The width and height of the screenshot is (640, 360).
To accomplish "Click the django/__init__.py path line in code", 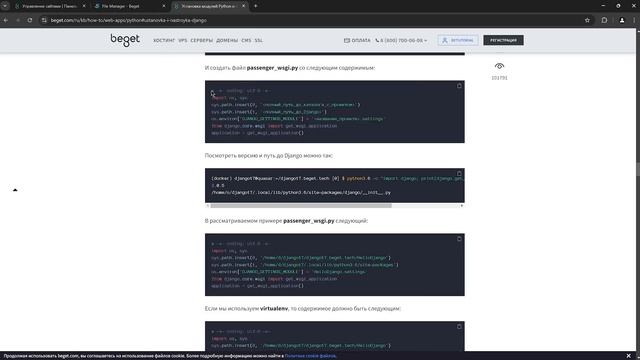I will [x=301, y=192].
